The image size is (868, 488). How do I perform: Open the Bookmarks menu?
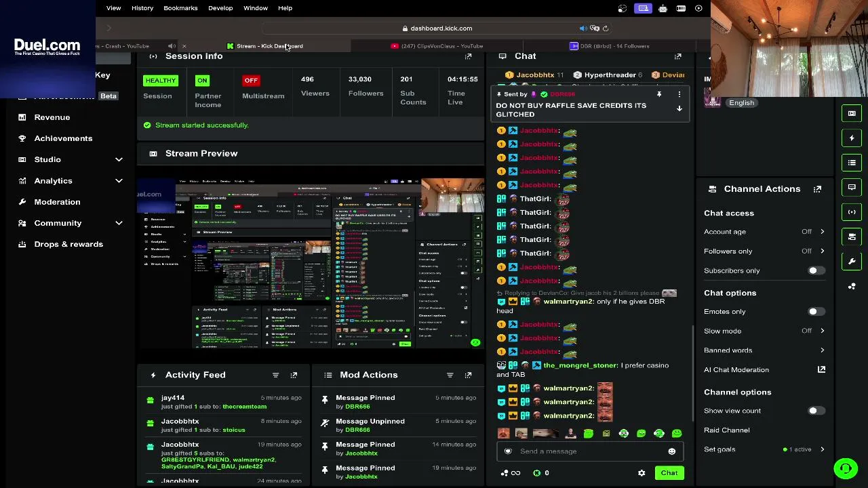180,8
